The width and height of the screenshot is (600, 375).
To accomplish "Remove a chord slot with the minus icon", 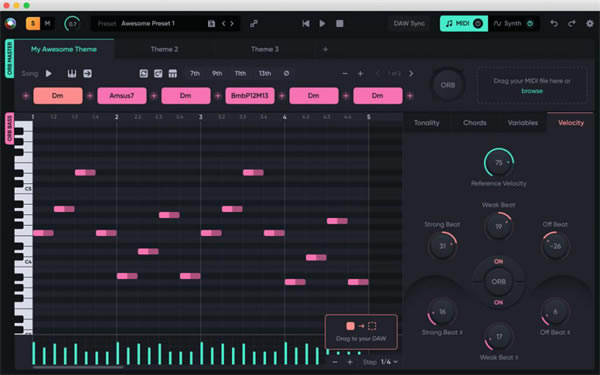I will coord(345,73).
